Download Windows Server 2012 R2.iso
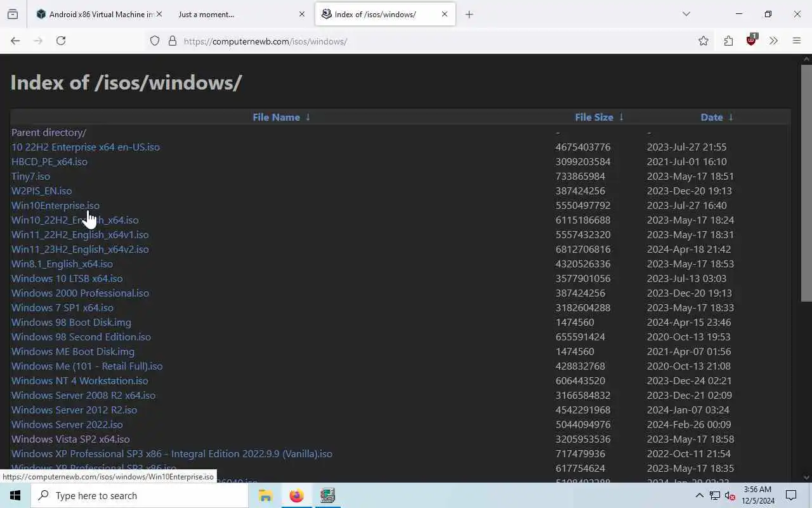 (74, 410)
